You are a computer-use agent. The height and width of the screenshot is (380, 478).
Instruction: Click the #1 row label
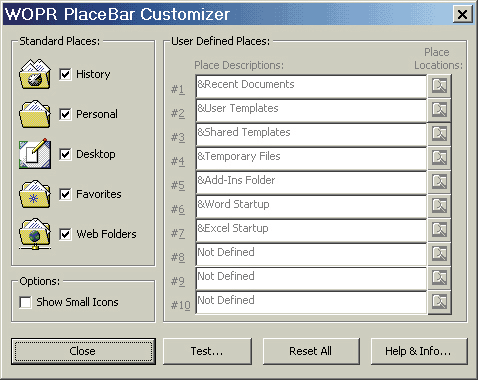178,89
